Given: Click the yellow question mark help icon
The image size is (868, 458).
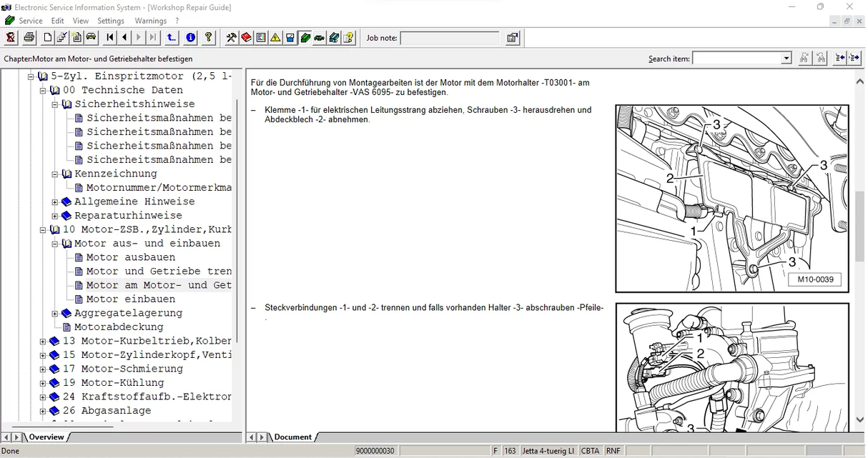Looking at the screenshot, I should click(x=208, y=38).
